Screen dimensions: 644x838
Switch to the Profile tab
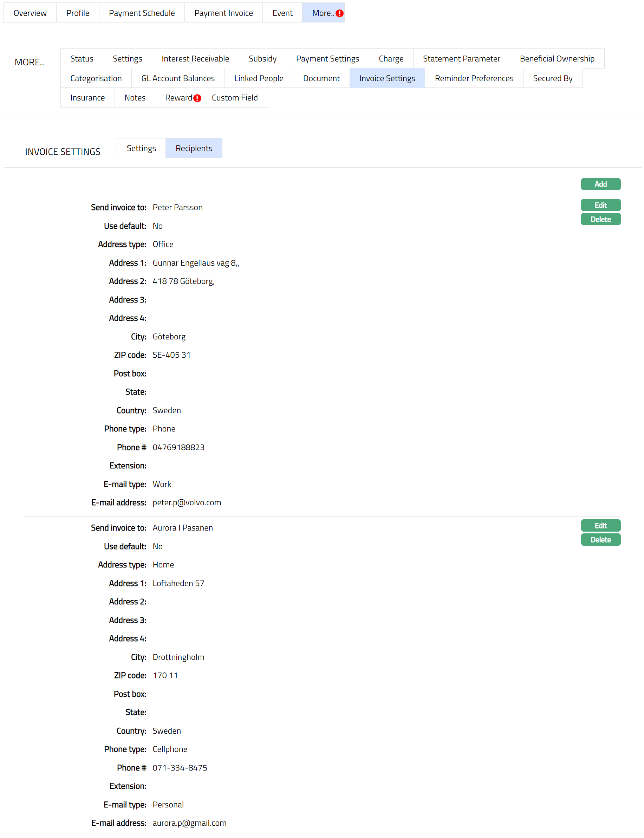(x=77, y=13)
